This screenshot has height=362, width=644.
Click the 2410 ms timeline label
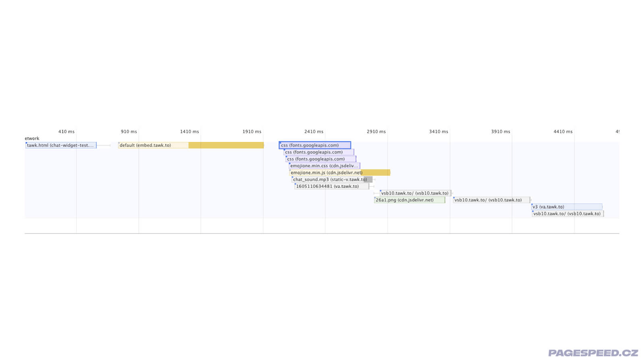tap(314, 132)
